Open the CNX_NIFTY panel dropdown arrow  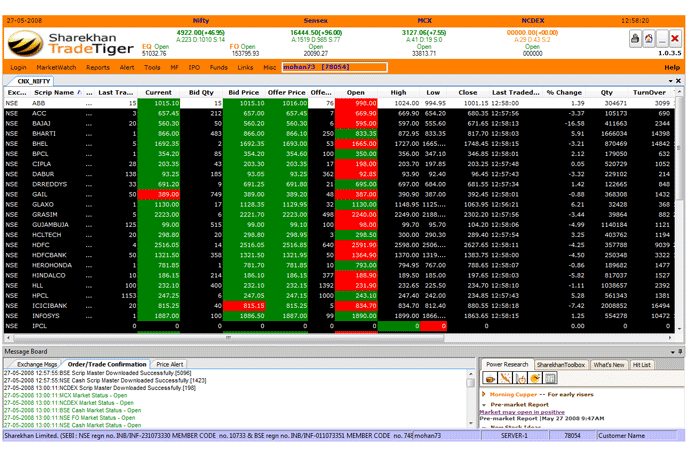[671, 81]
